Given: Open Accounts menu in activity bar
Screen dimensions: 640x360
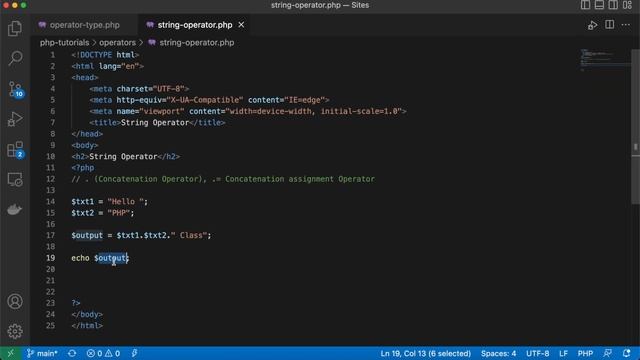Looking at the screenshot, I should 15,302.
